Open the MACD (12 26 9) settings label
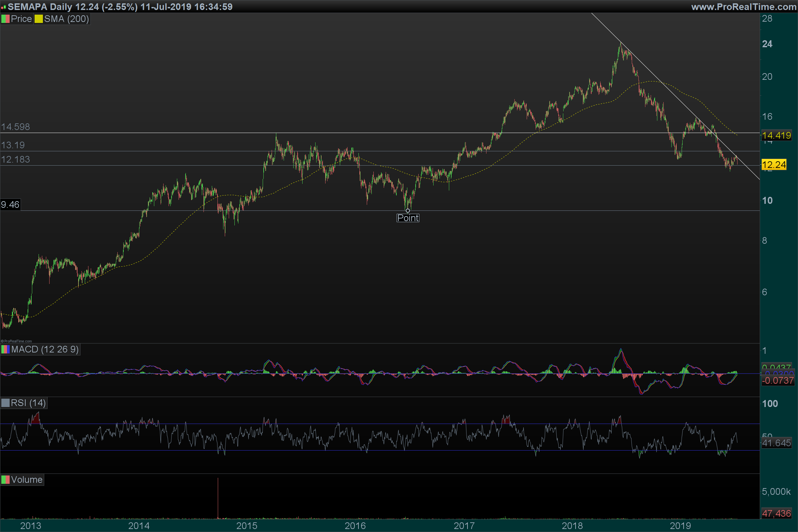Image resolution: width=798 pixels, height=532 pixels. [x=45, y=349]
